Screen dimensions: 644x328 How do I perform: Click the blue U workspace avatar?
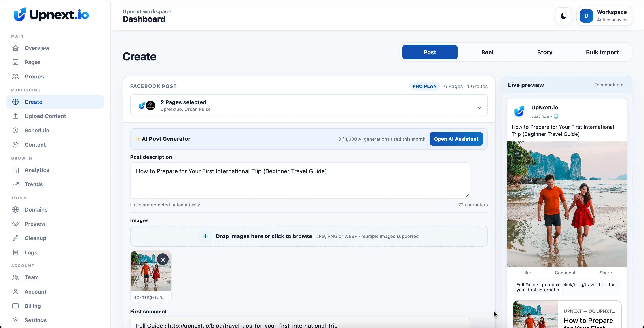(x=586, y=16)
